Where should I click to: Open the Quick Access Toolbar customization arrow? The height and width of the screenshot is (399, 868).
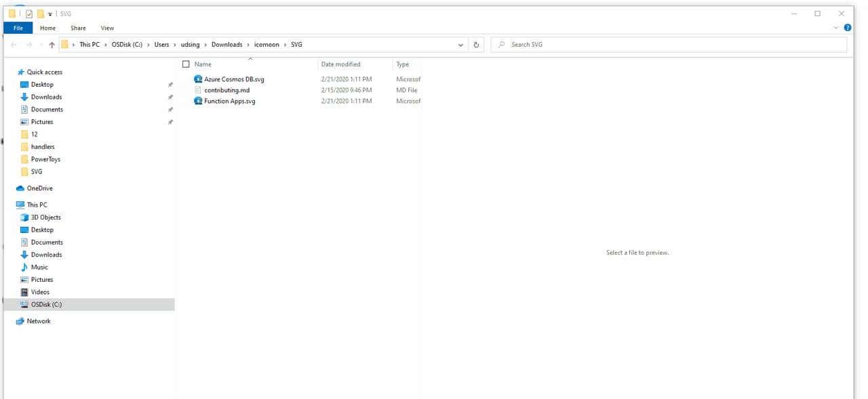51,13
